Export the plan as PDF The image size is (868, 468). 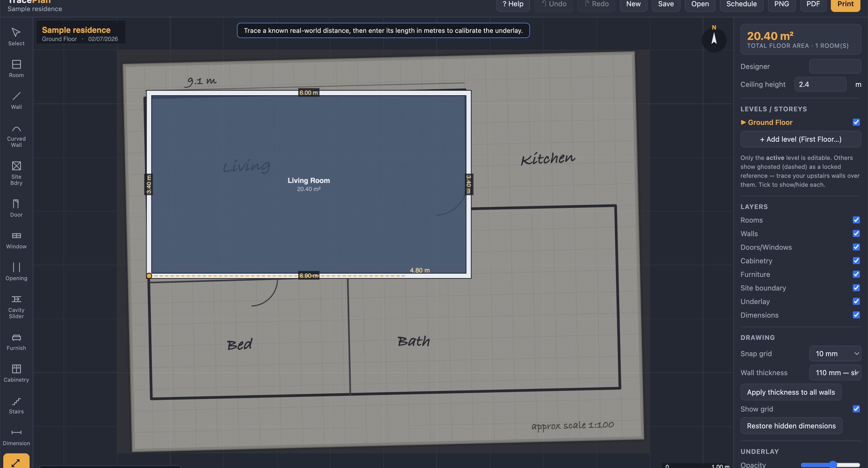coord(813,4)
